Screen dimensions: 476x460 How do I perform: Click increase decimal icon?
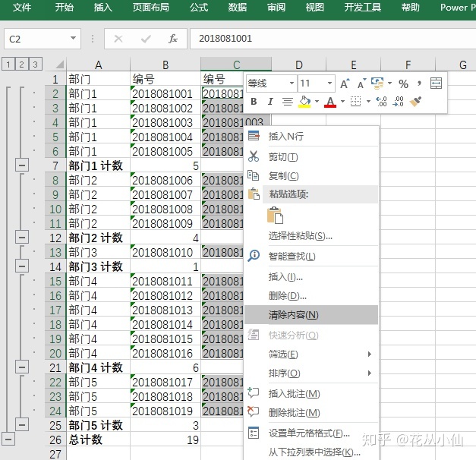pos(381,102)
